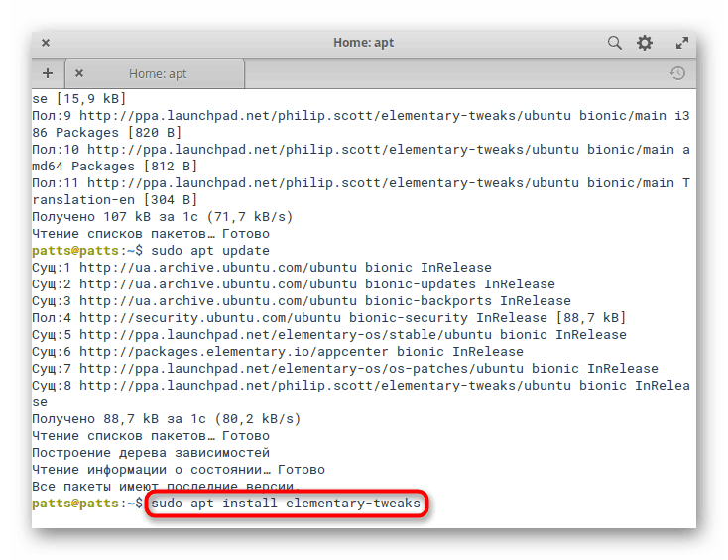Click the Сущ:3 bionic-backports InRelease line
728x560 pixels.
point(301,300)
